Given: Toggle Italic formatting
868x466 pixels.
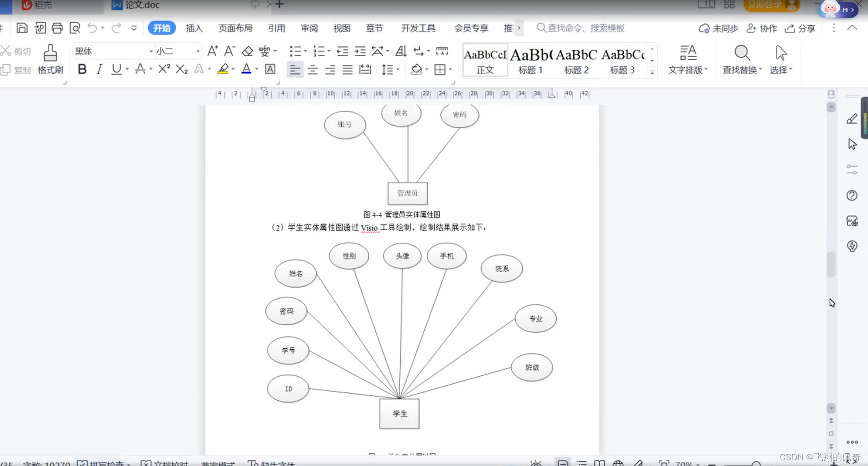Looking at the screenshot, I should (x=99, y=69).
